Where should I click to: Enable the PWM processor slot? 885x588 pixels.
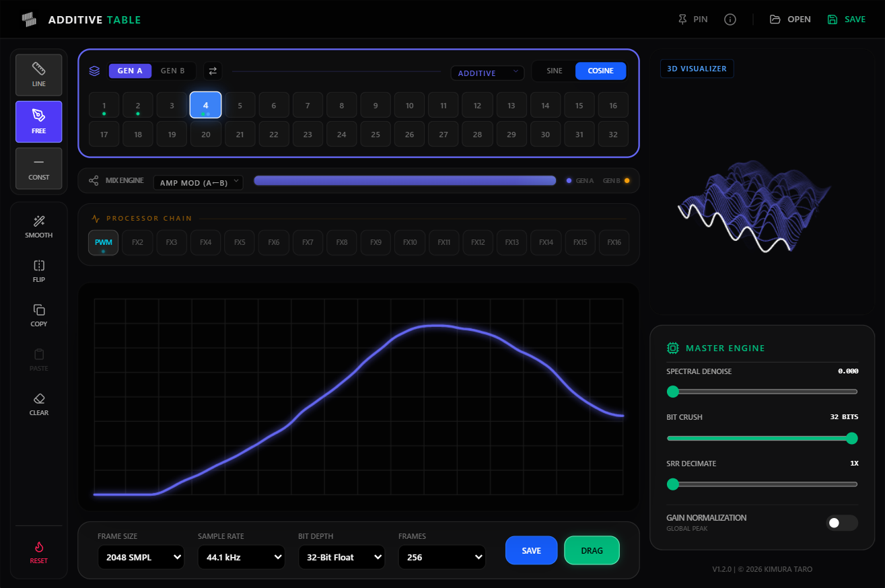[x=103, y=243]
